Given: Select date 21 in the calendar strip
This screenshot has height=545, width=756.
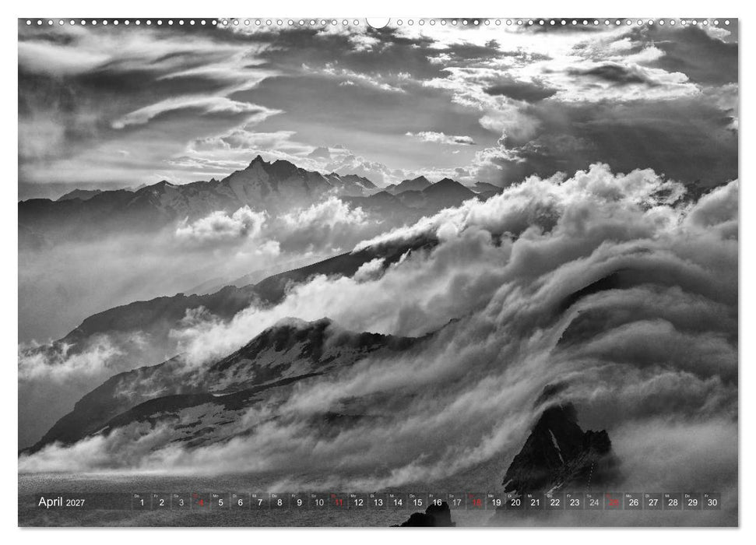Looking at the screenshot, I should 535,501.
